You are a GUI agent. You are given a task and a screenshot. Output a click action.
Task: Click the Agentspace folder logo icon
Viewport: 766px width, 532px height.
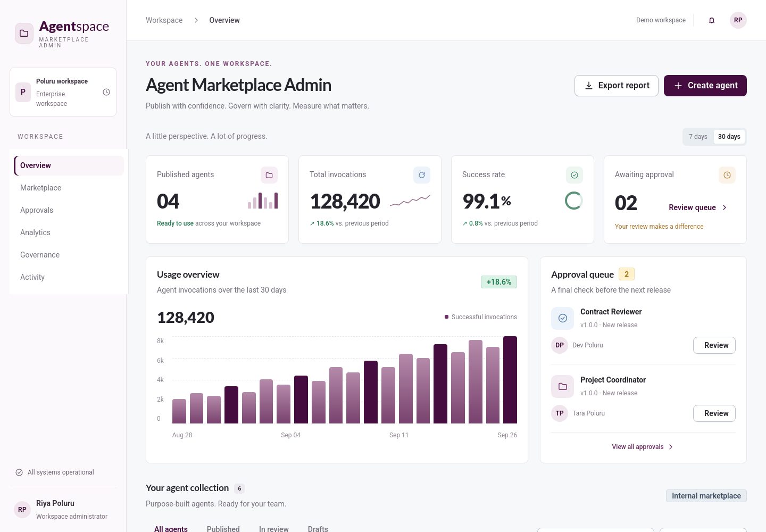[24, 34]
